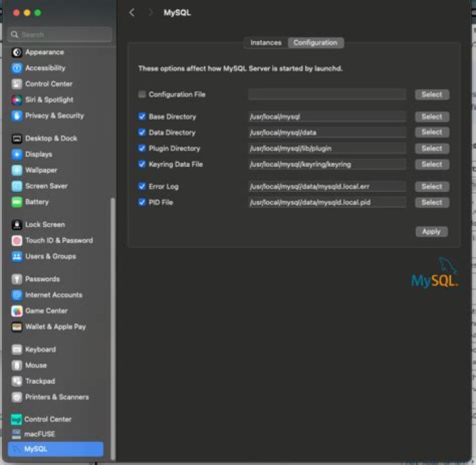Go back with the left chevron
Viewport: 476px width, 465px height.
pos(132,13)
